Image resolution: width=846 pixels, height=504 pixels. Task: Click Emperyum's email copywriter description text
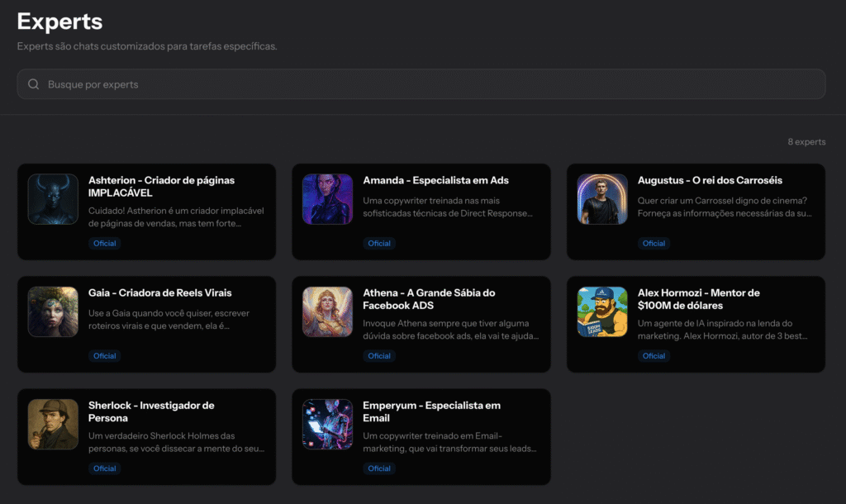tap(450, 442)
